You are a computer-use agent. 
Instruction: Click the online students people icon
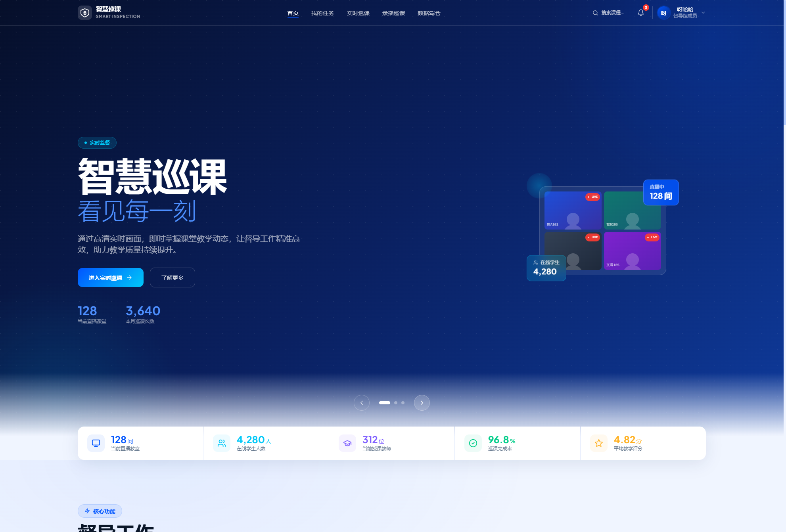pos(222,443)
